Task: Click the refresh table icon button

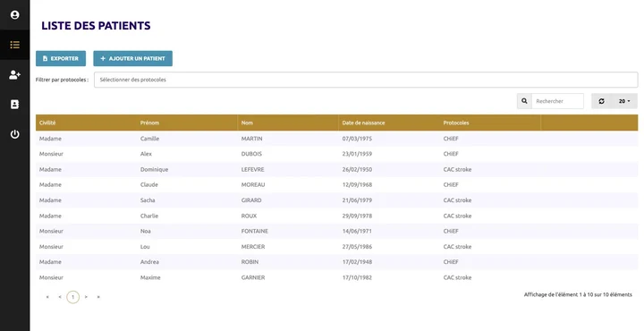Action: (601, 101)
